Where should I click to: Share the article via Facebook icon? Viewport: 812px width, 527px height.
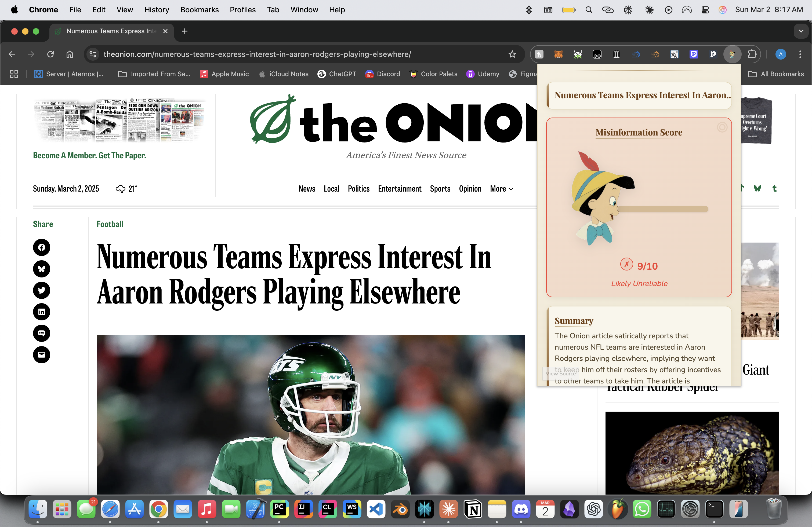[42, 247]
